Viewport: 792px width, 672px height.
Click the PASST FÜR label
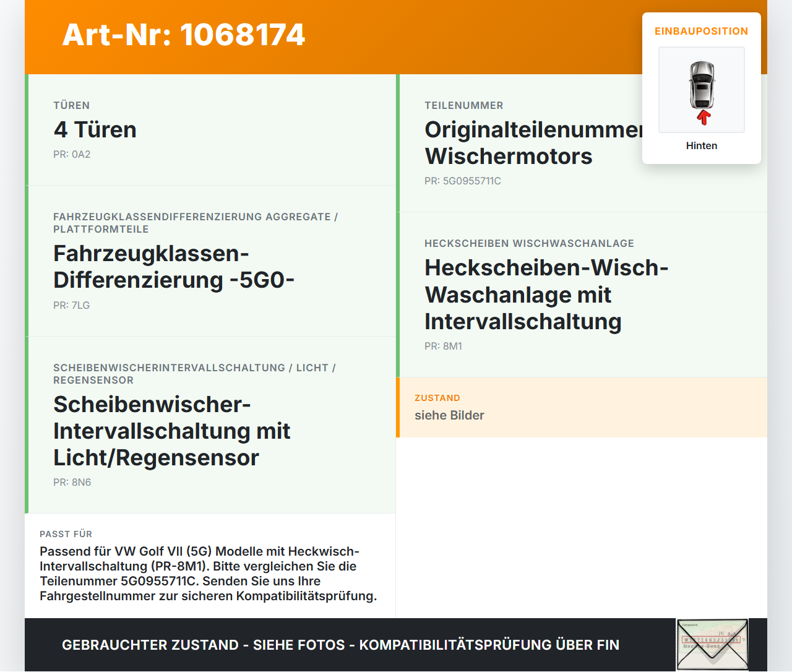[x=66, y=534]
